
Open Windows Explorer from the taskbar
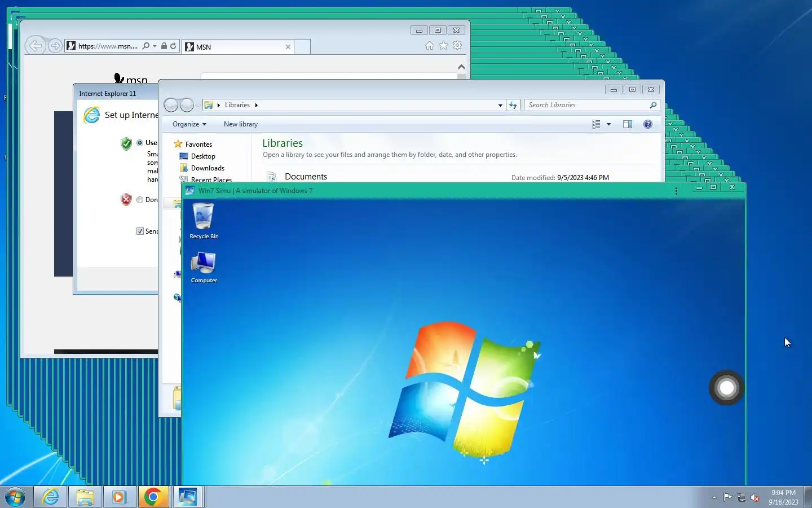[85, 497]
